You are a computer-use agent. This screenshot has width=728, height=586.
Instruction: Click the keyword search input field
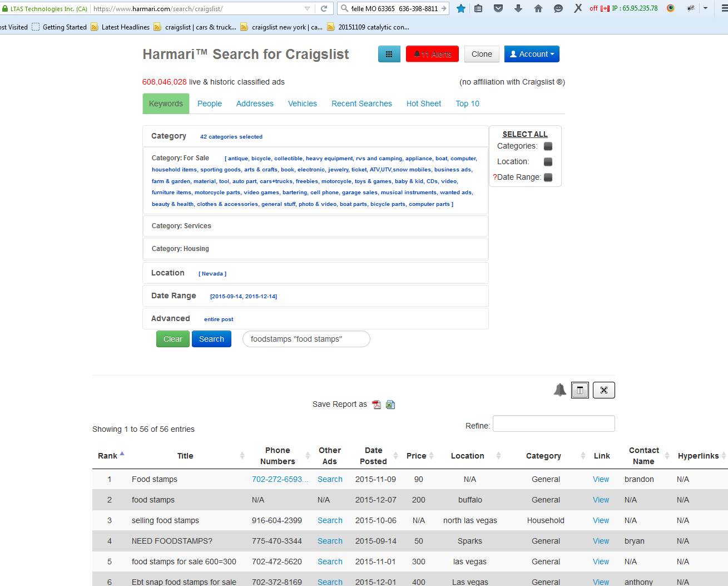(x=306, y=339)
